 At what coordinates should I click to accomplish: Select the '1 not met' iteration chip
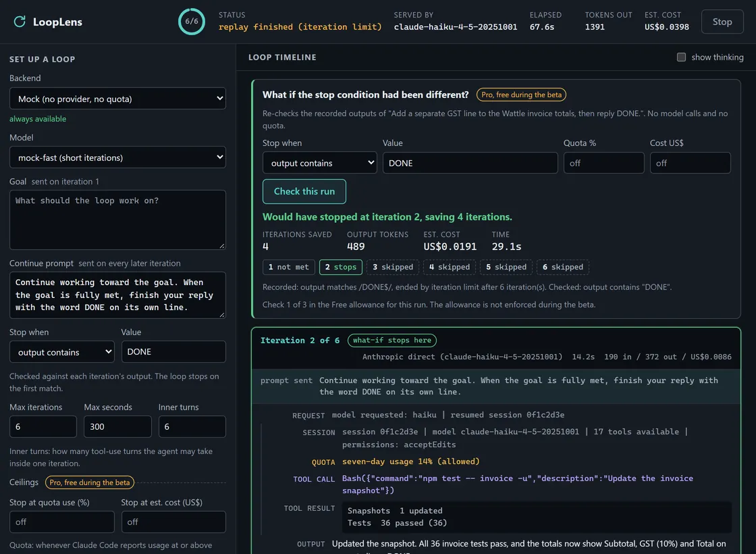click(288, 267)
